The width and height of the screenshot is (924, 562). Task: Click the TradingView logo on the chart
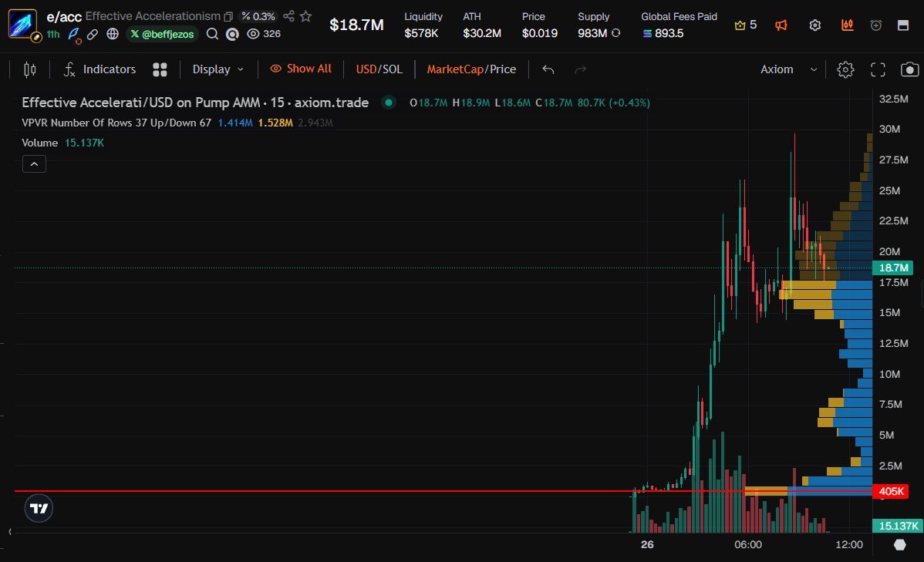(39, 508)
